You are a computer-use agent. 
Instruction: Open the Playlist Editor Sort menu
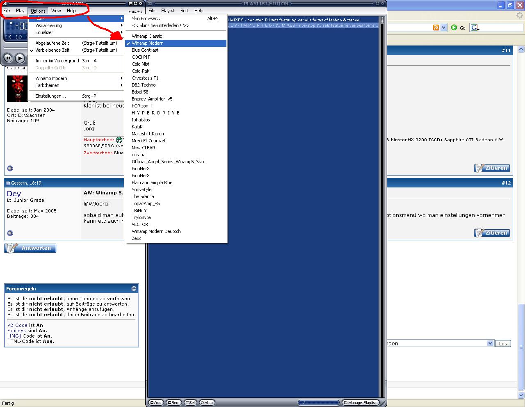(x=184, y=11)
